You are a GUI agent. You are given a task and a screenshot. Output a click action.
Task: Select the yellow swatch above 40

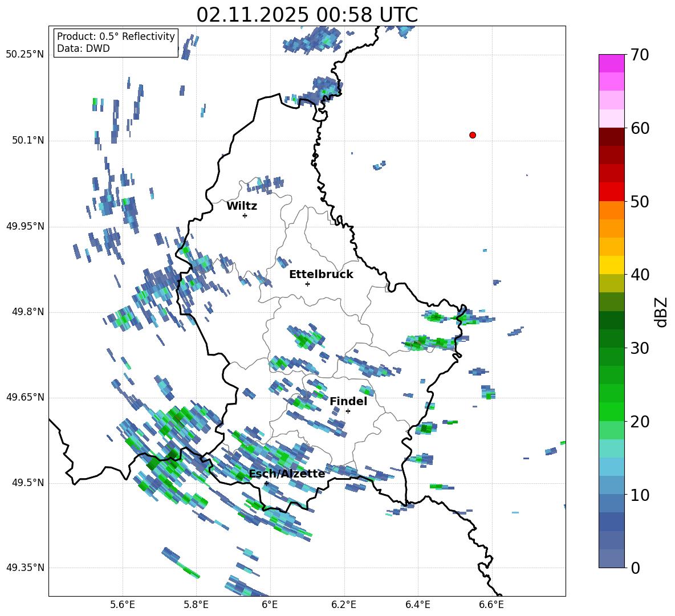coord(612,265)
